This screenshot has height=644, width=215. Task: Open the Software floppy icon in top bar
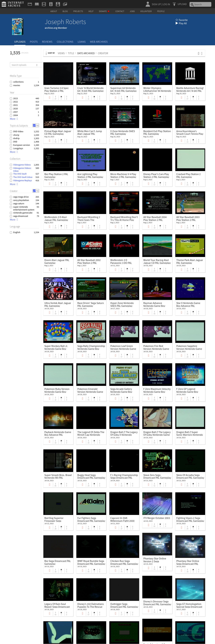click(58, 4)
